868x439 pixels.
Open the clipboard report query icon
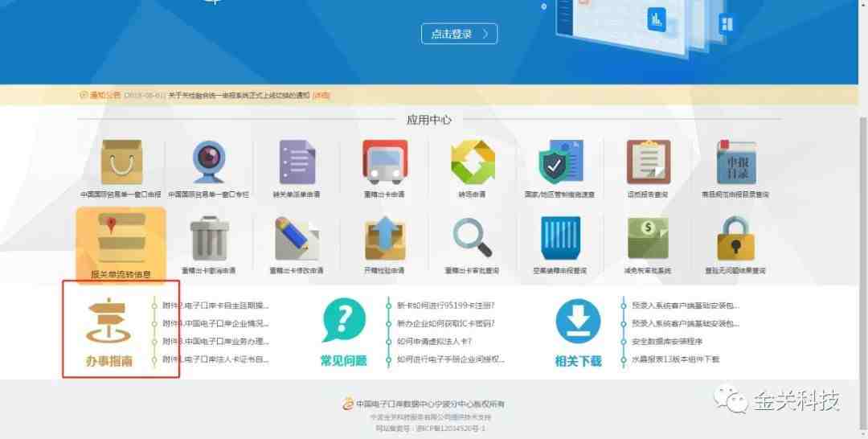(x=648, y=163)
